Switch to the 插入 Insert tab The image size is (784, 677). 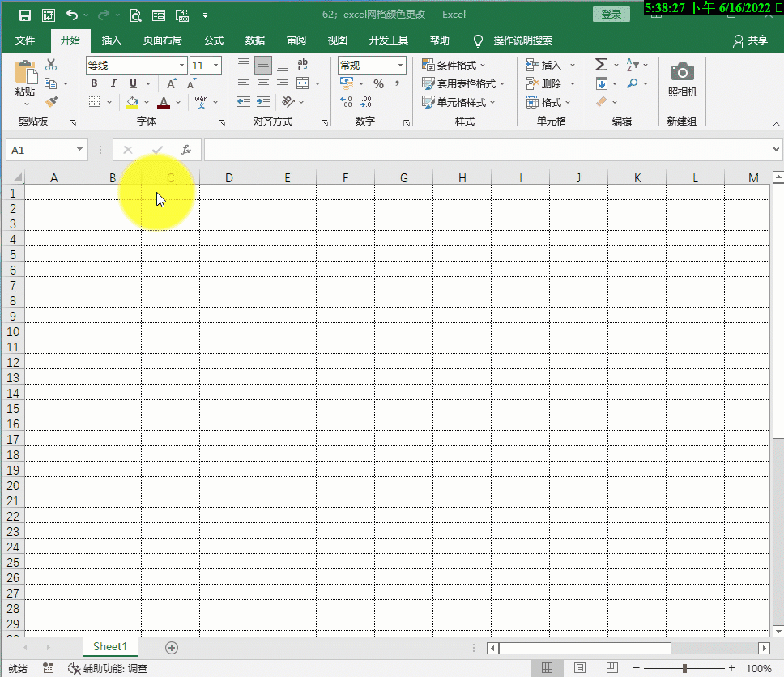112,40
